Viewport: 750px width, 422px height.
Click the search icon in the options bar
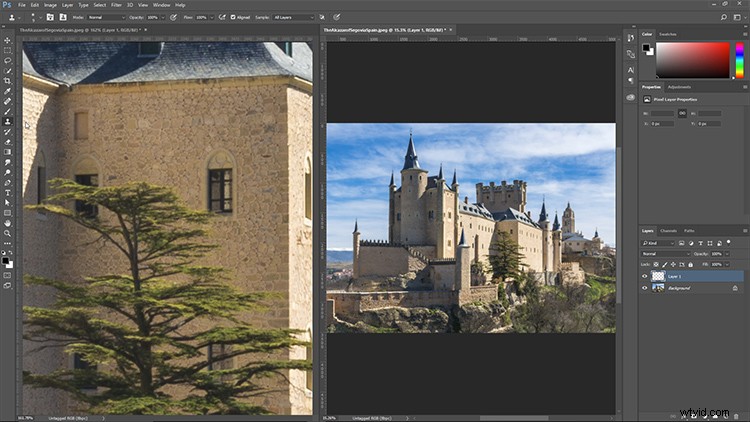724,17
